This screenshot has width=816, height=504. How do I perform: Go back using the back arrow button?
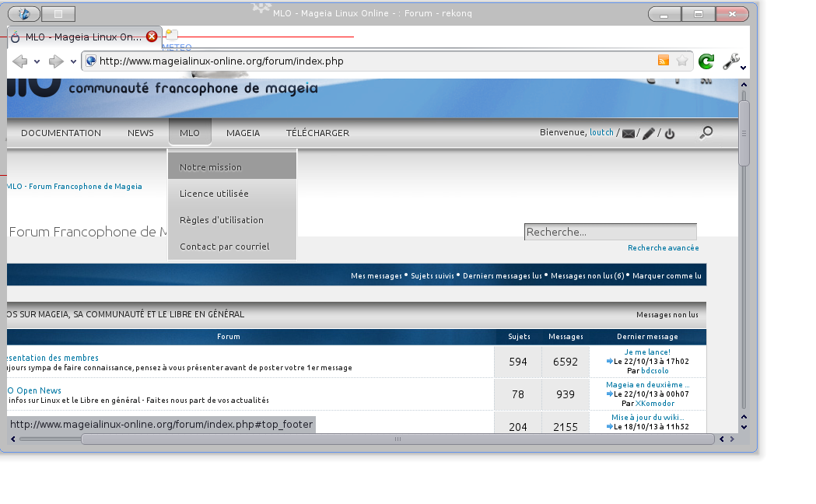point(19,61)
